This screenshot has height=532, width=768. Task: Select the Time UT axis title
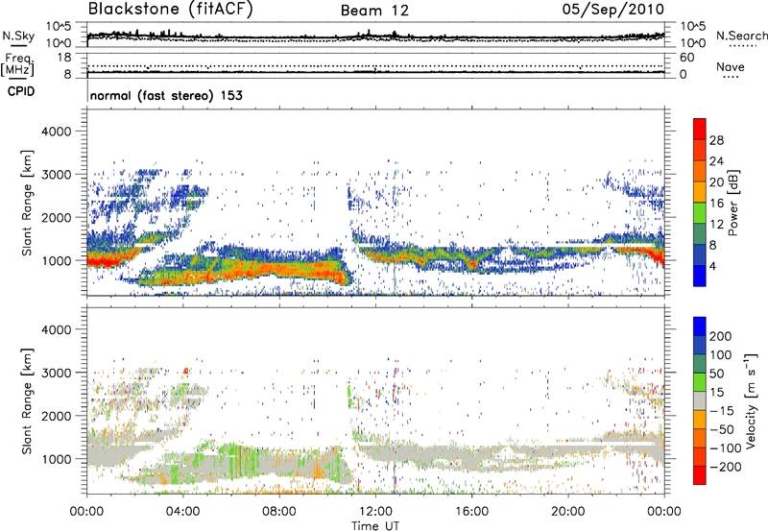click(x=375, y=526)
